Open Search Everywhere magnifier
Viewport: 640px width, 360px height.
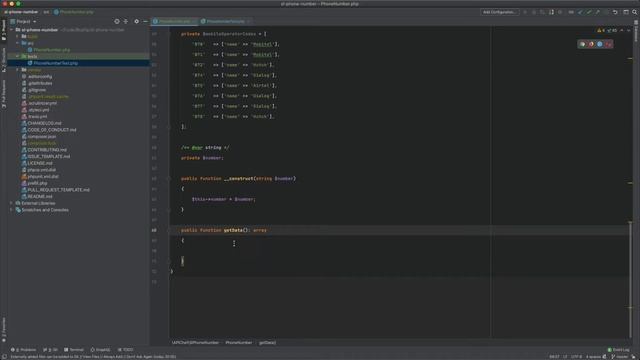pyautogui.click(x=635, y=12)
